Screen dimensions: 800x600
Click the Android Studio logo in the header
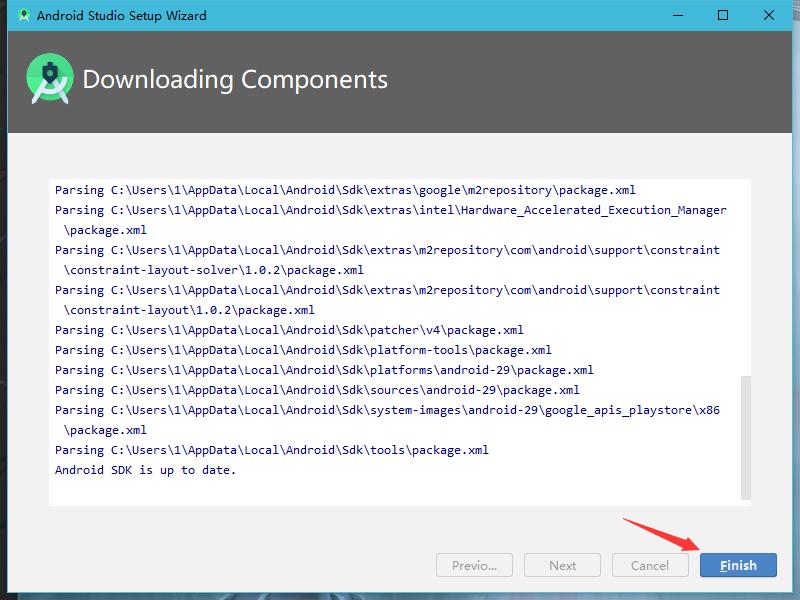click(49, 79)
